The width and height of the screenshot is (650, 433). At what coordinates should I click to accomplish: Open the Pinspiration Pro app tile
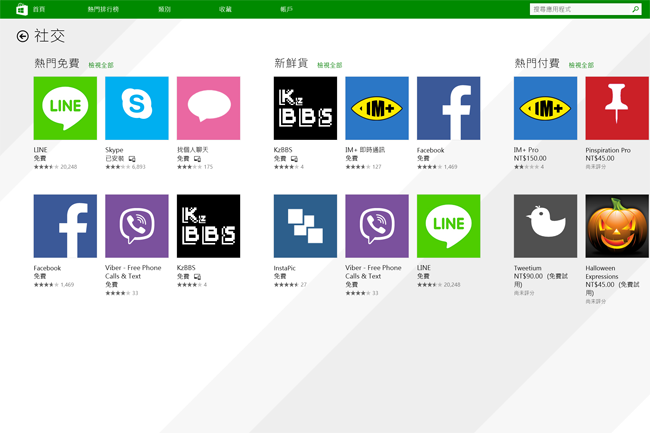(x=617, y=108)
